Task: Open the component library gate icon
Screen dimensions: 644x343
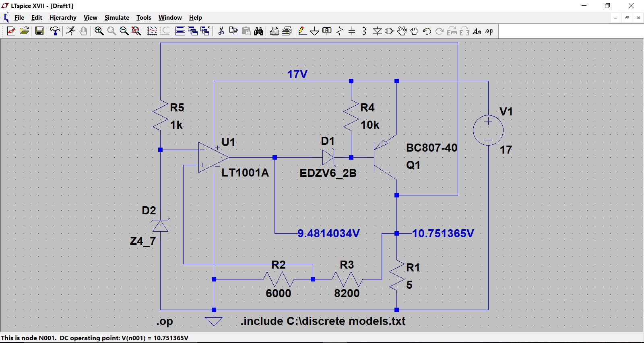Action: [390, 31]
